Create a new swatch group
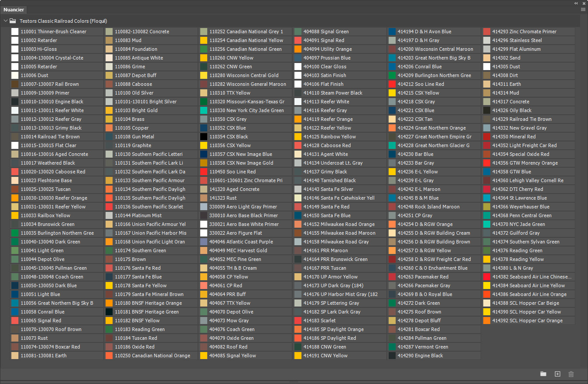This screenshot has height=384, width=588. [543, 374]
